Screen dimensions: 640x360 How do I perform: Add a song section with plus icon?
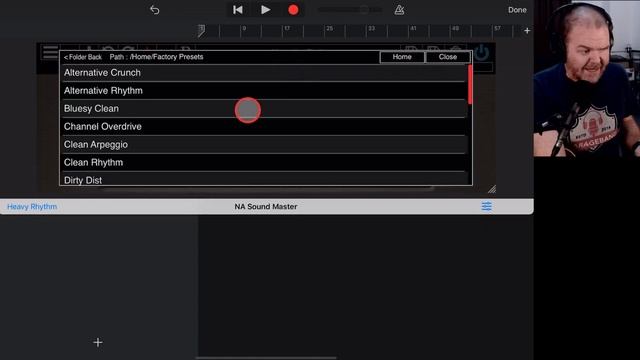point(527,31)
